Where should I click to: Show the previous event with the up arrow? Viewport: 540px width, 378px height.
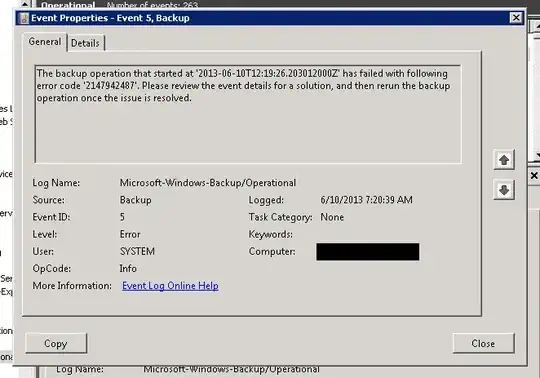tap(504, 160)
